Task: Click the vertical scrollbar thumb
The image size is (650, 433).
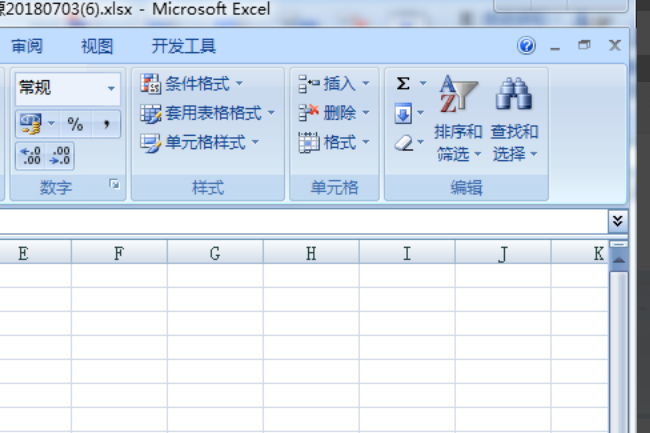Action: (619, 352)
